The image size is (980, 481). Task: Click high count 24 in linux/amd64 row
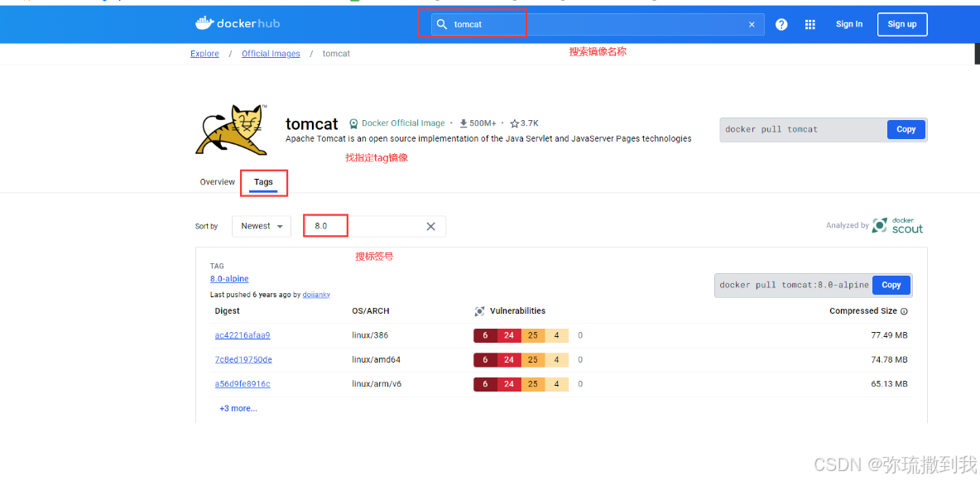click(x=509, y=360)
